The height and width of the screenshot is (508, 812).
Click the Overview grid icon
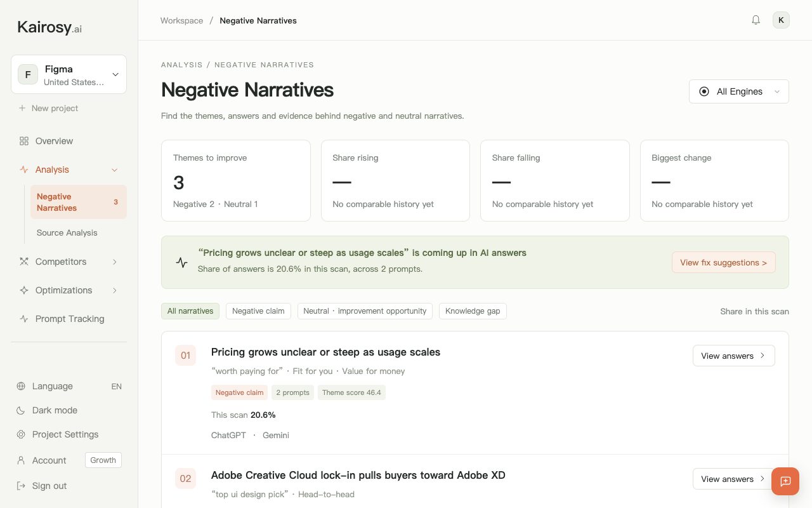coord(24,141)
